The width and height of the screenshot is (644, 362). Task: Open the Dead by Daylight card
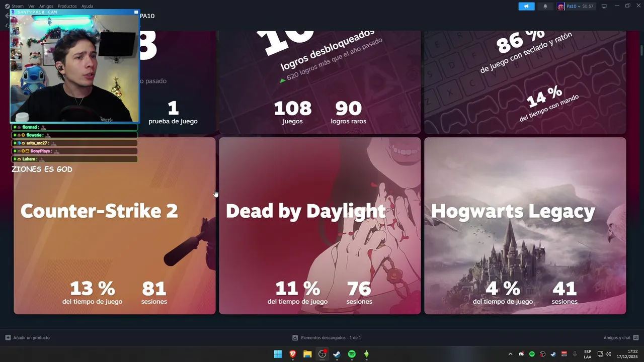tap(320, 226)
